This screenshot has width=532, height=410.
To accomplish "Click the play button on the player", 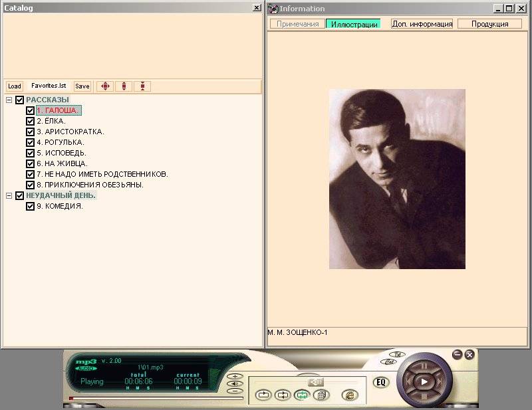I will click(424, 381).
